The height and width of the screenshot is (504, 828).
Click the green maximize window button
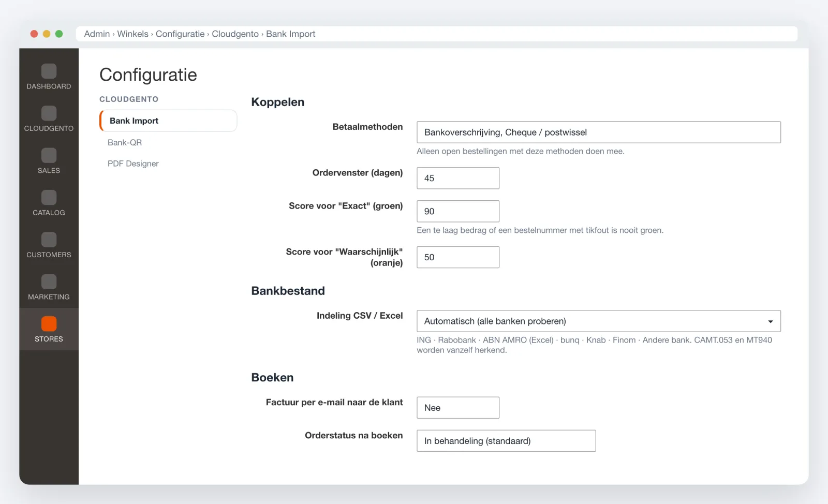point(59,34)
